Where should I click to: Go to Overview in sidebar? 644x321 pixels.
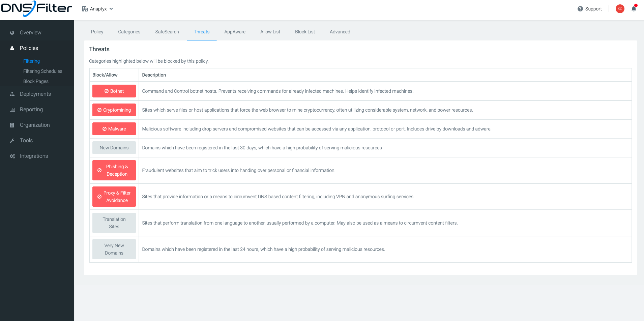click(30, 33)
